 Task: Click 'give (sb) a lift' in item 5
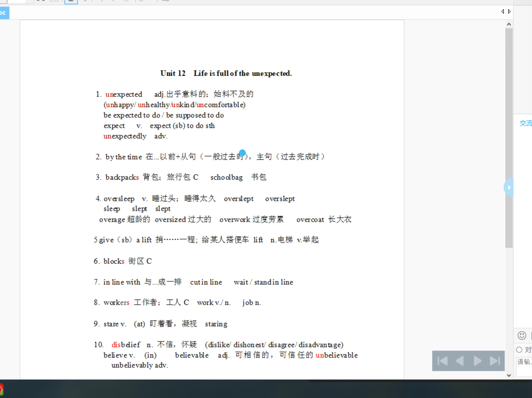(x=125, y=240)
